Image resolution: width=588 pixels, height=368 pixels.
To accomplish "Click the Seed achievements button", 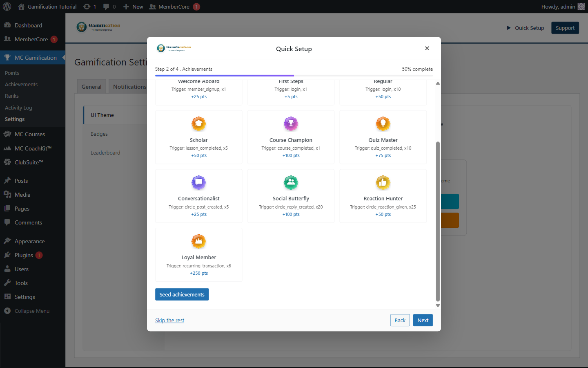I will tap(182, 294).
